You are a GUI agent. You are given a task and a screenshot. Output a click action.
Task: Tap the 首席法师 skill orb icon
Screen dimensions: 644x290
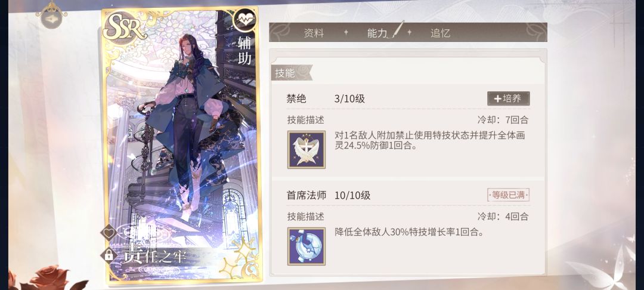(306, 246)
